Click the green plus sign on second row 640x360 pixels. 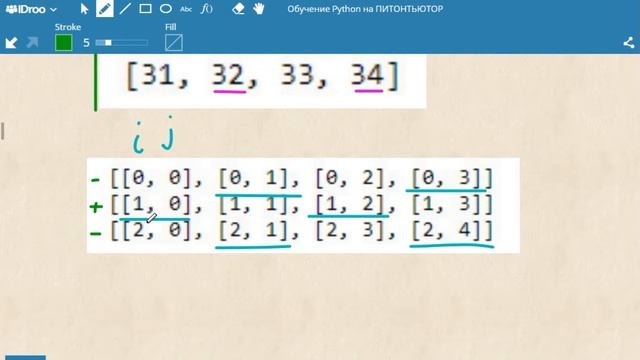pos(96,207)
